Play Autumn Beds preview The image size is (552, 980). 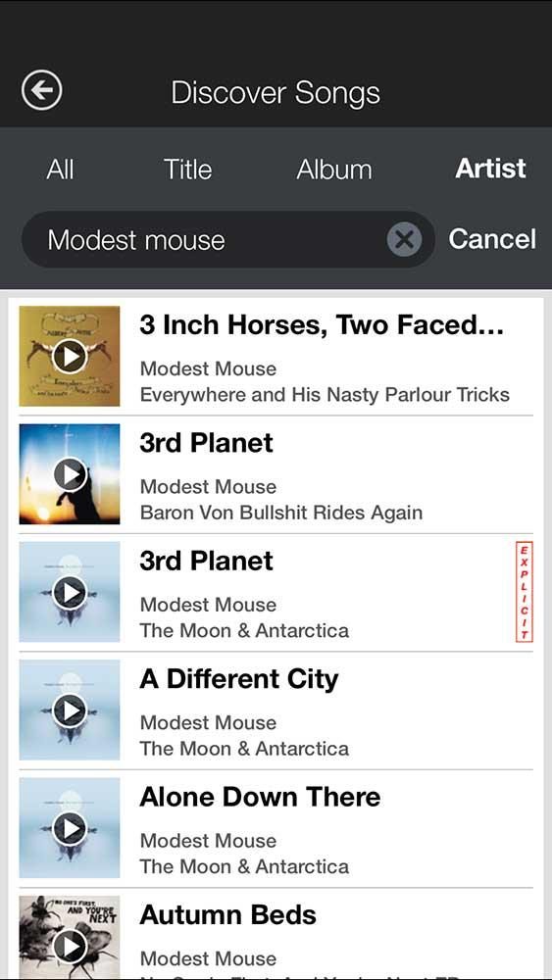tap(70, 947)
